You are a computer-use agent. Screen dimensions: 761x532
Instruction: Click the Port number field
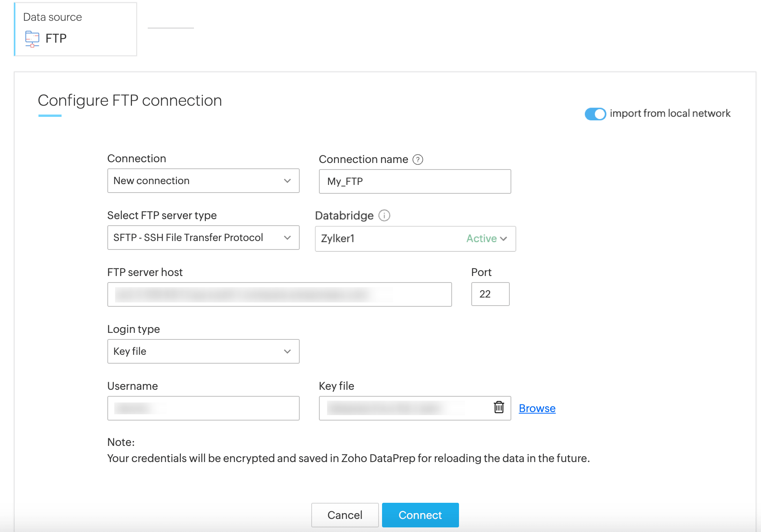coord(490,294)
